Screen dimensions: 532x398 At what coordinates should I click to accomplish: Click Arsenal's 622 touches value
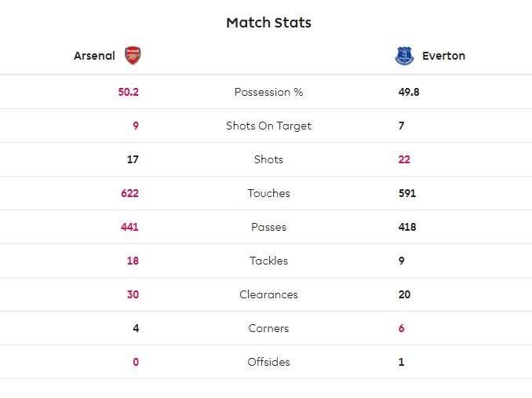tap(129, 193)
